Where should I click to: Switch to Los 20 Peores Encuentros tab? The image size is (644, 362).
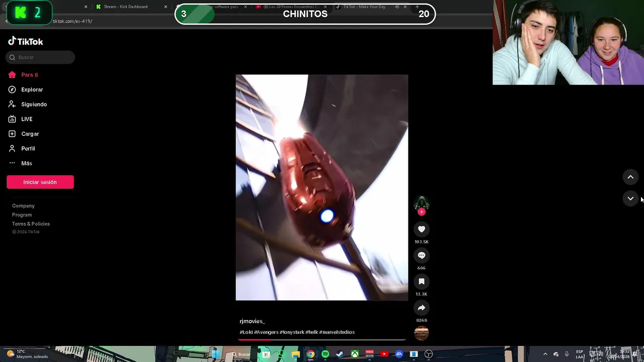coord(291,7)
